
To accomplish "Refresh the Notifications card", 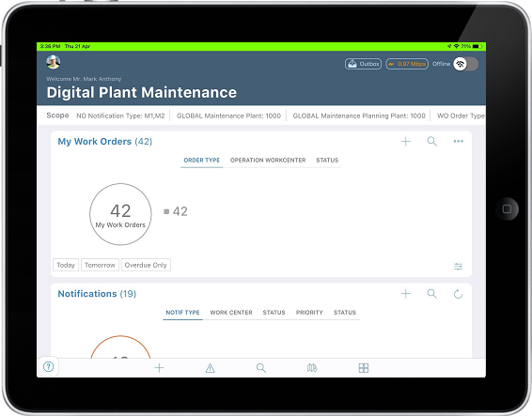I will tap(458, 294).
